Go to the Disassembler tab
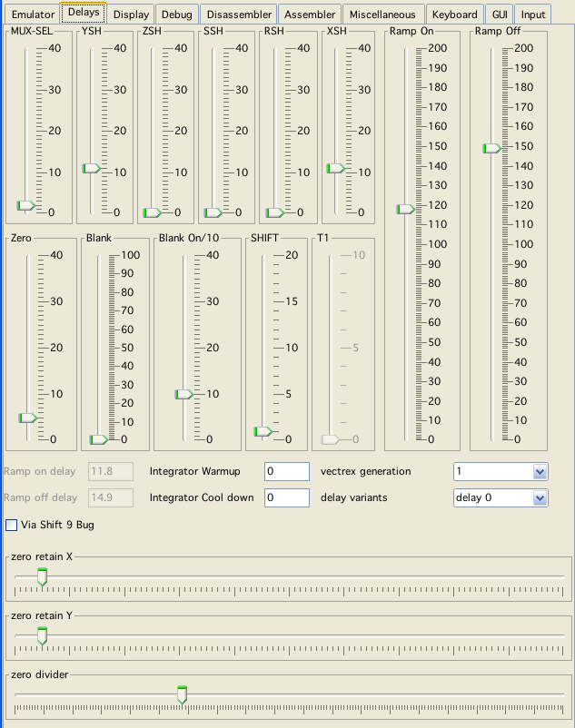575x728 pixels. [x=237, y=15]
